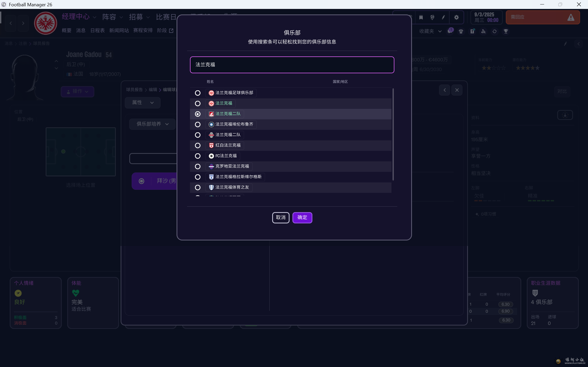Choose FC法兰克福 radio button

(198, 156)
